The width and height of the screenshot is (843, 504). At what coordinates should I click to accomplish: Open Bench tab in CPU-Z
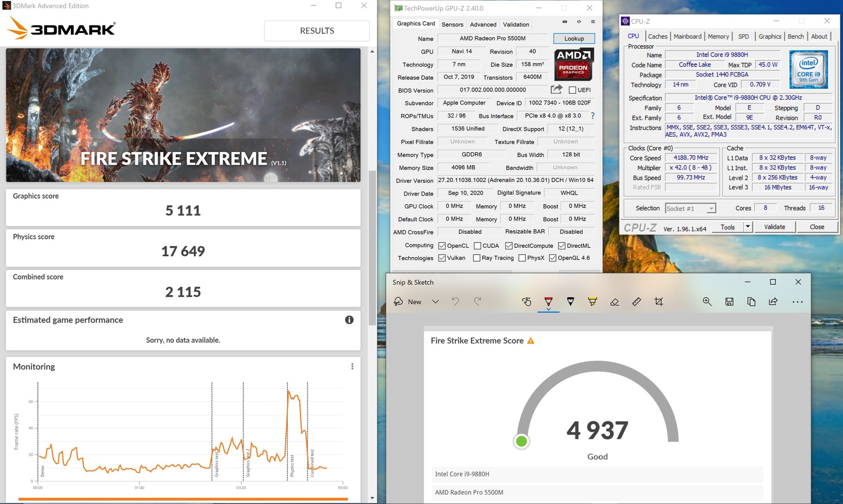click(796, 36)
